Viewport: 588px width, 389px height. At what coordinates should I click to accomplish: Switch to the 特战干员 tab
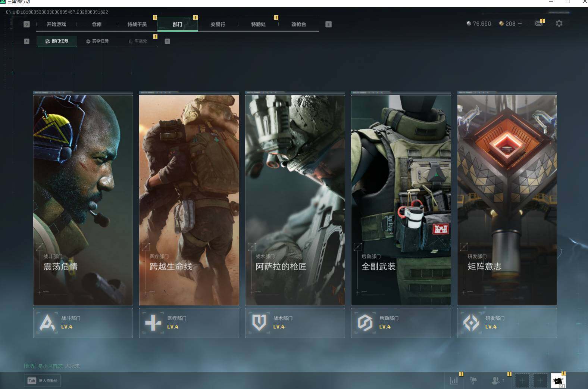137,24
